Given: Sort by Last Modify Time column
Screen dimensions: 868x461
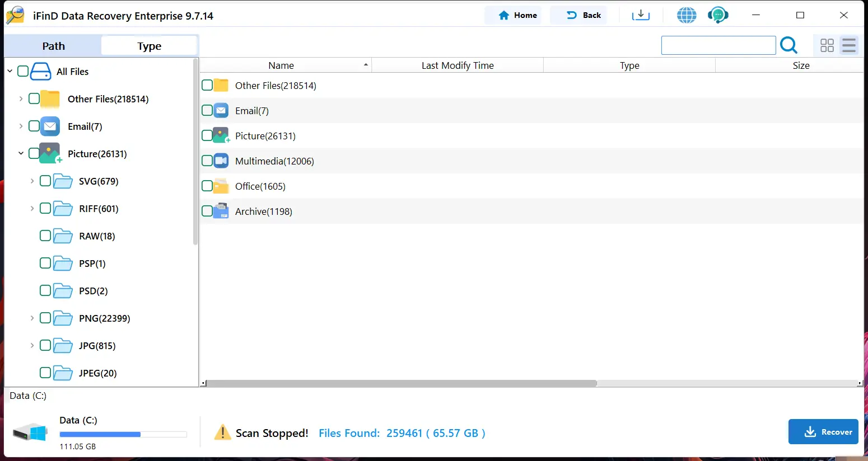Looking at the screenshot, I should [458, 65].
